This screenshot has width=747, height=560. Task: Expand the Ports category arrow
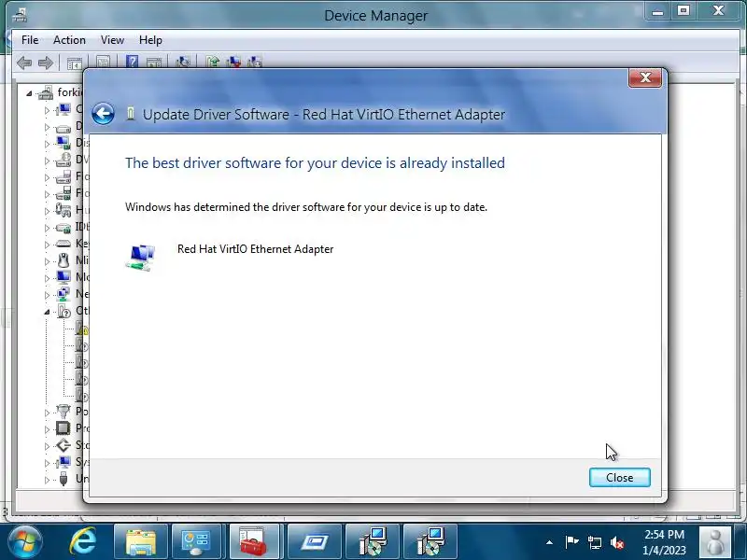(47, 413)
